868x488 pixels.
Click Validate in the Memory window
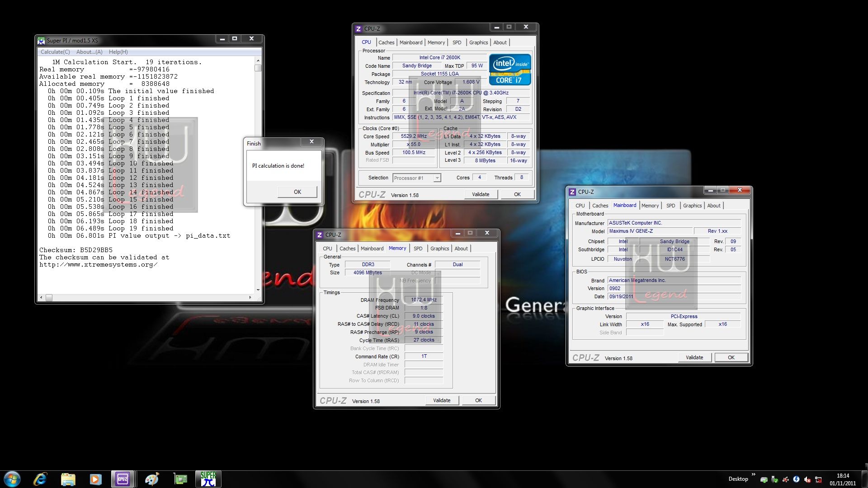[x=442, y=400]
